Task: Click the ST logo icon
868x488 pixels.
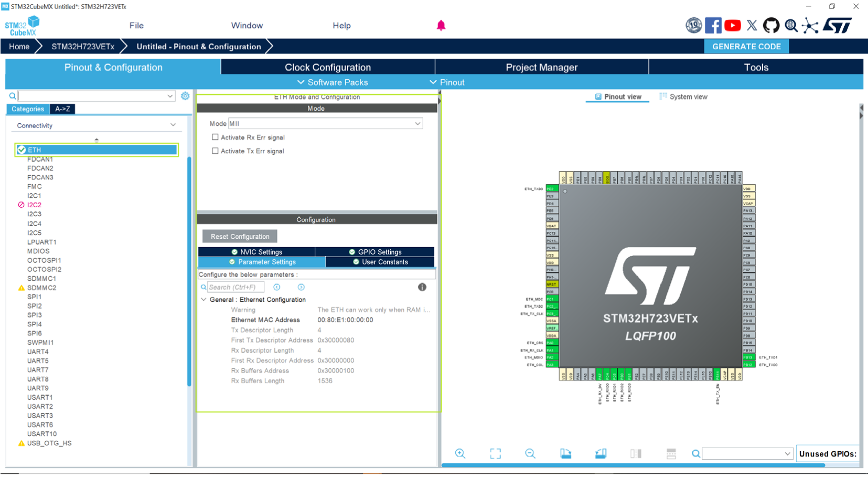Action: (838, 25)
